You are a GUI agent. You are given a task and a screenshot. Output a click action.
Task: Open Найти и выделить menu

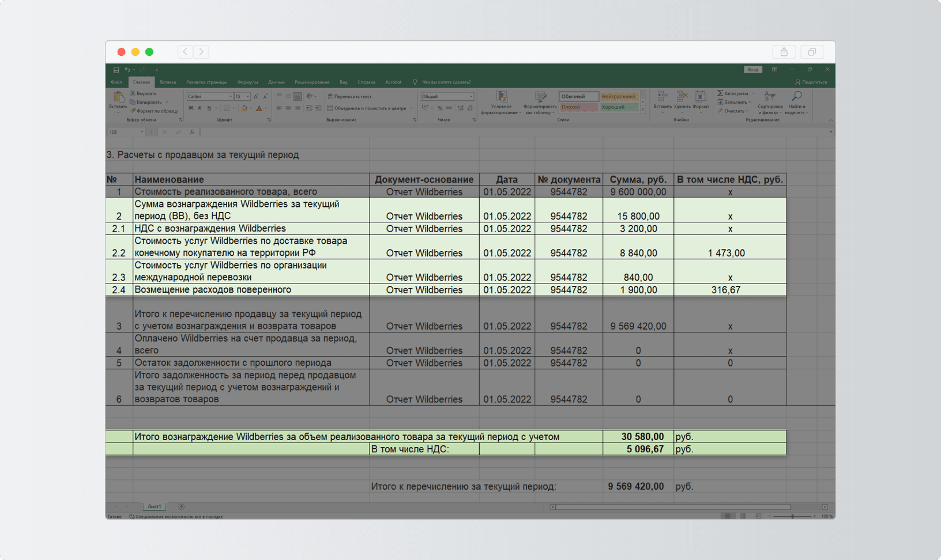click(796, 103)
